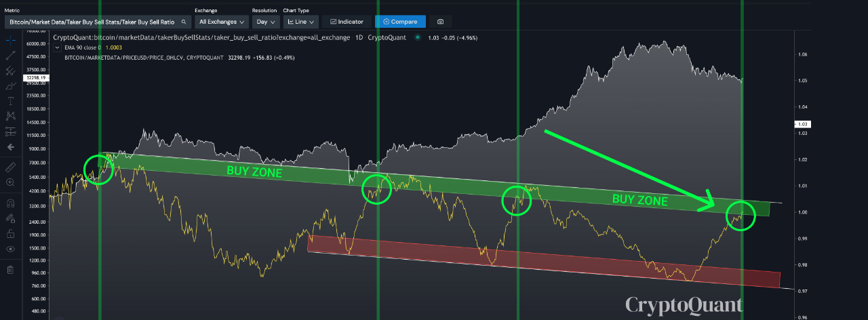This screenshot has height=320, width=868.
Task: Expand the Line chart type dropdown
Action: pos(300,22)
